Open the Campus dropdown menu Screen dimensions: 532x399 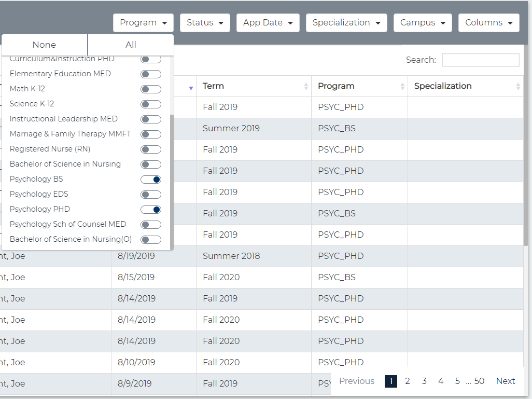pyautogui.click(x=423, y=23)
